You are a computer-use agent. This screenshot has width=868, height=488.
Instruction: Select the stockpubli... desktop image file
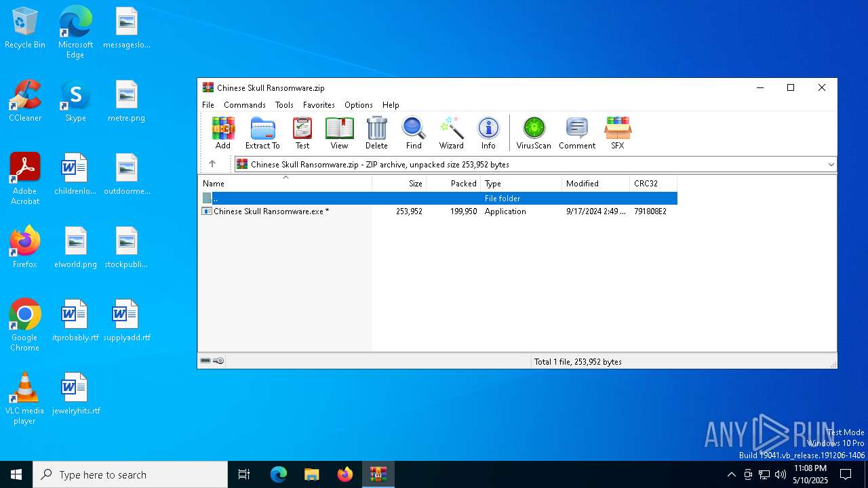(127, 248)
